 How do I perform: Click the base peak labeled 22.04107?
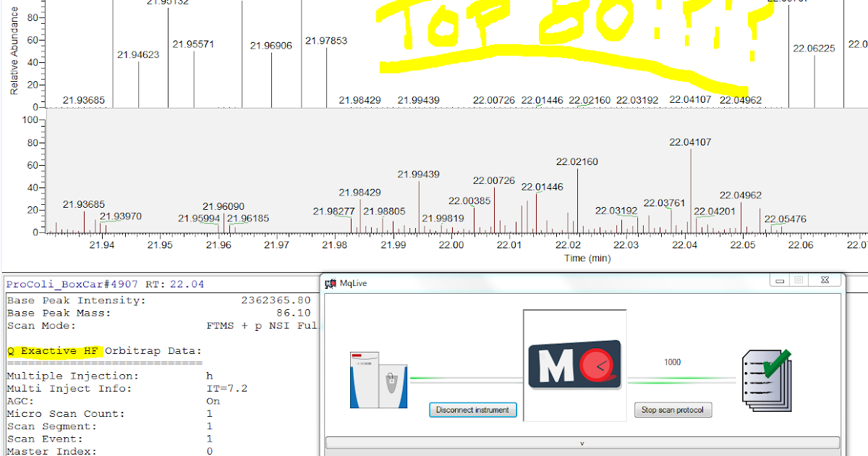691,142
